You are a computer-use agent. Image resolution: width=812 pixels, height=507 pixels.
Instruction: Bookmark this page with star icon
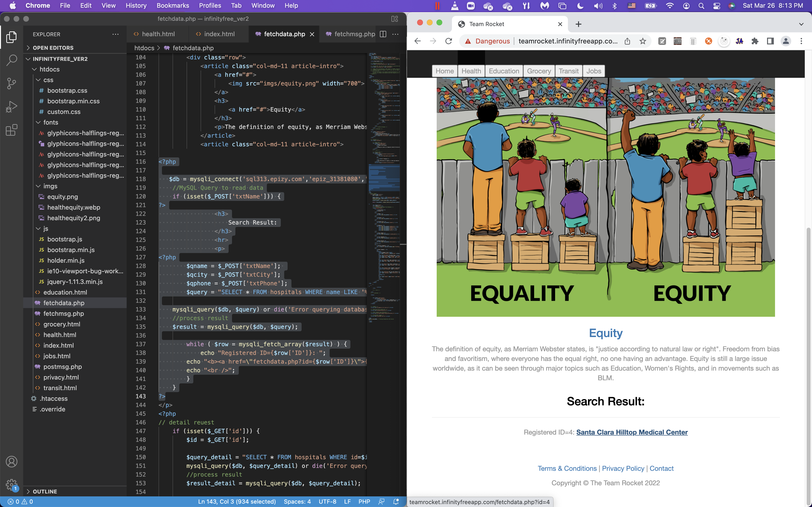(x=643, y=41)
